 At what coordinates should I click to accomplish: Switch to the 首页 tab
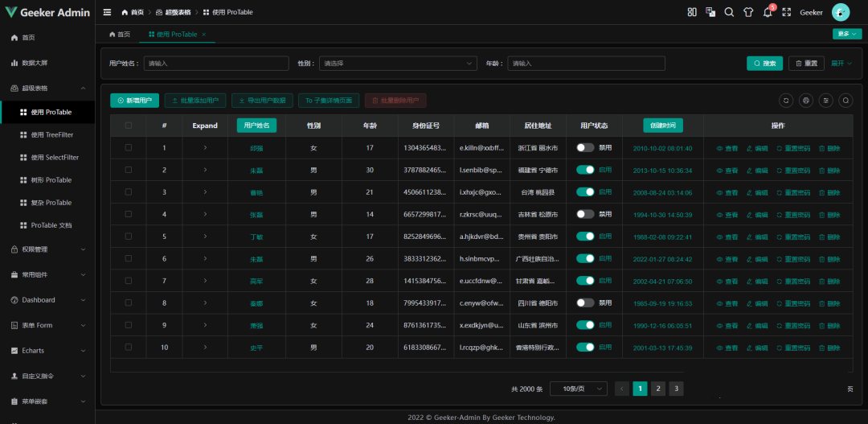click(119, 35)
